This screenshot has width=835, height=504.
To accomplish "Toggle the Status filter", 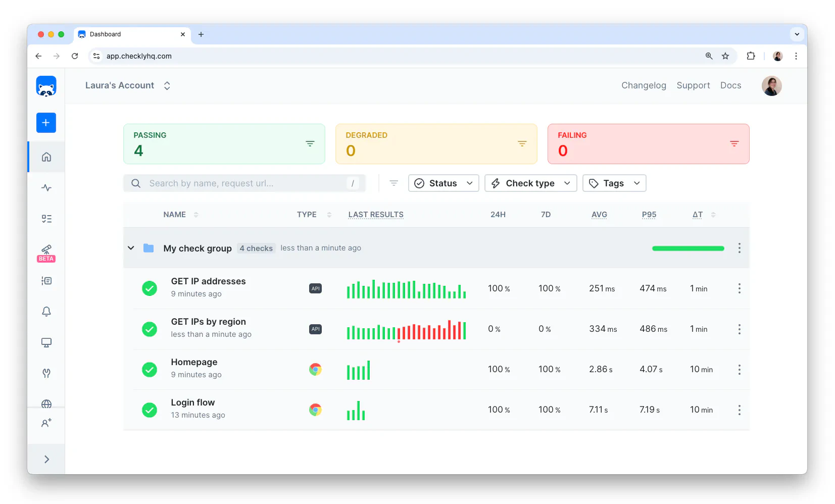I will (443, 183).
